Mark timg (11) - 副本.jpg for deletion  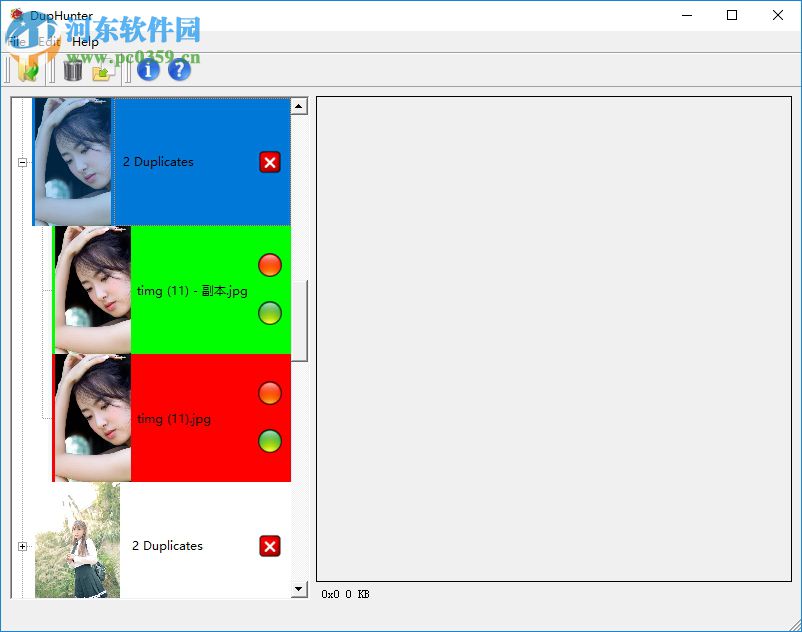pos(270,265)
